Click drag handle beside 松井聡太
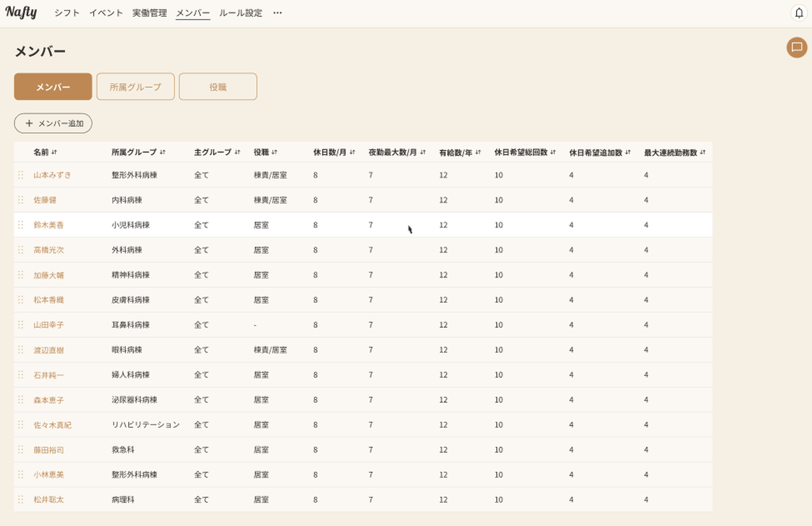 click(x=20, y=499)
